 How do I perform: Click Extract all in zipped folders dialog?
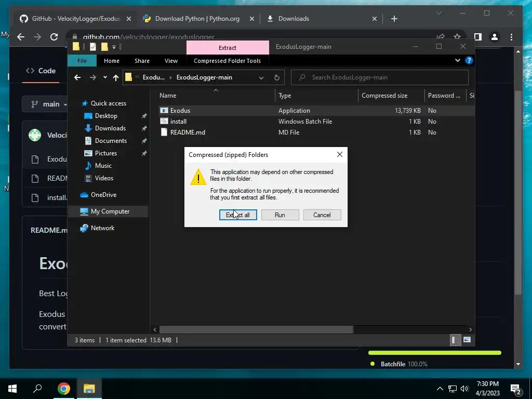pos(238,215)
